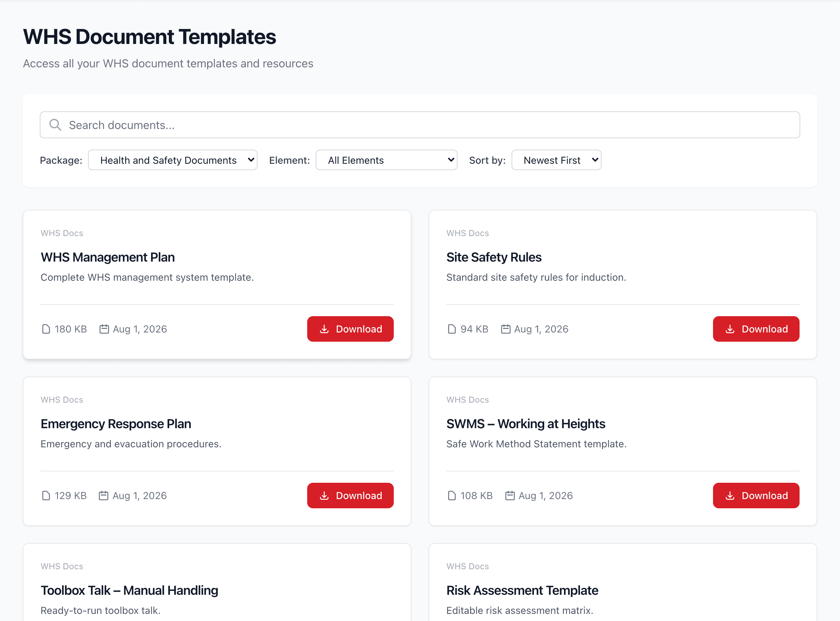
Task: Click the calendar icon on Site Safety Rules card
Action: pyautogui.click(x=505, y=329)
